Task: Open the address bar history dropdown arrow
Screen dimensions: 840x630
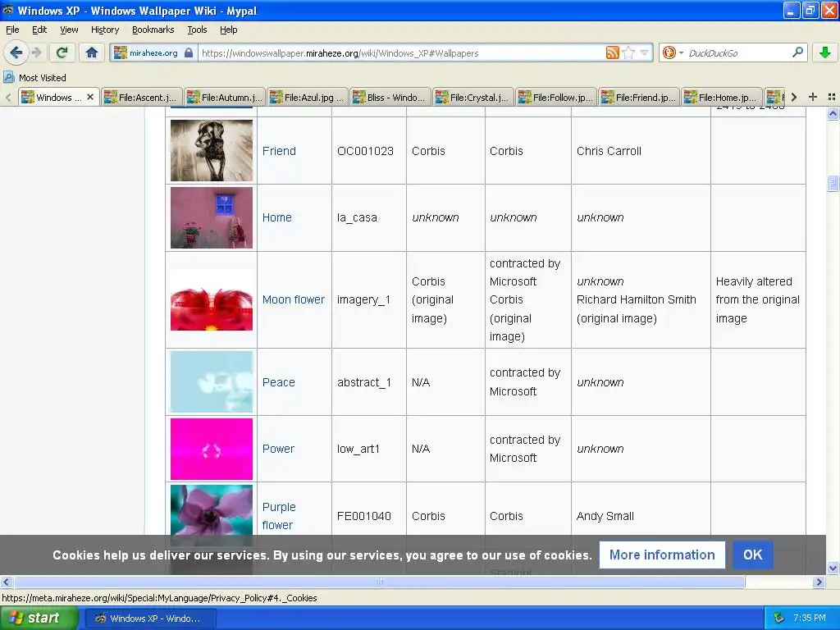Action: (x=645, y=52)
